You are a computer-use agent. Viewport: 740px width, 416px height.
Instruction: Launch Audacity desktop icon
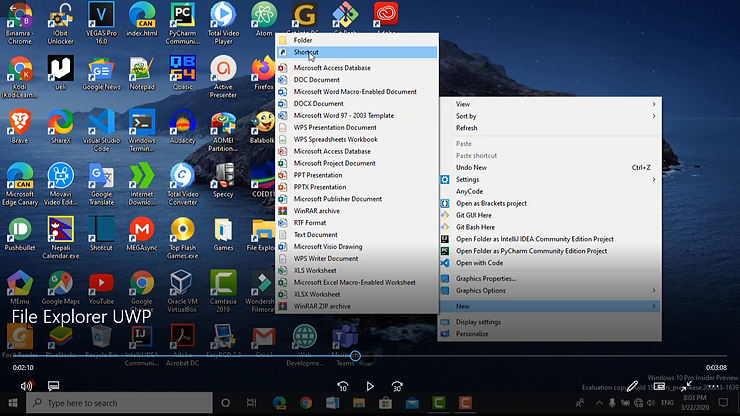pos(183,127)
